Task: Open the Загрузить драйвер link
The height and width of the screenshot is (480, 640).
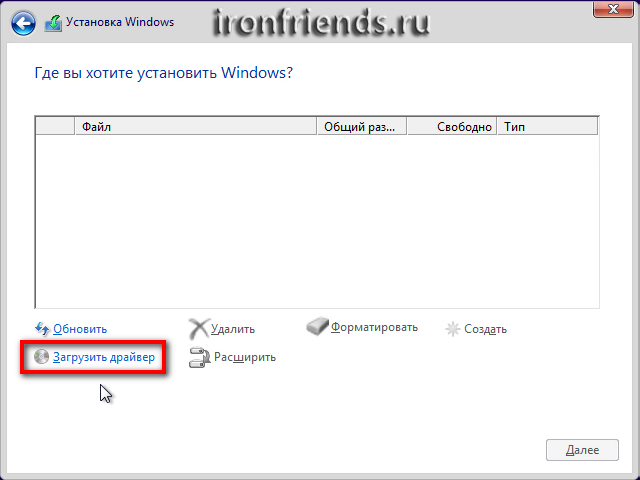Action: point(104,357)
